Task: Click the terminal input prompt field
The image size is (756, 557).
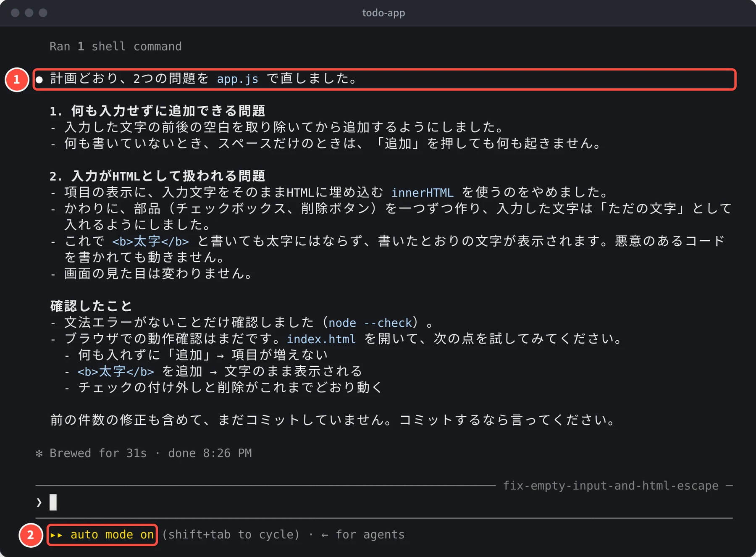Action: tap(384, 502)
